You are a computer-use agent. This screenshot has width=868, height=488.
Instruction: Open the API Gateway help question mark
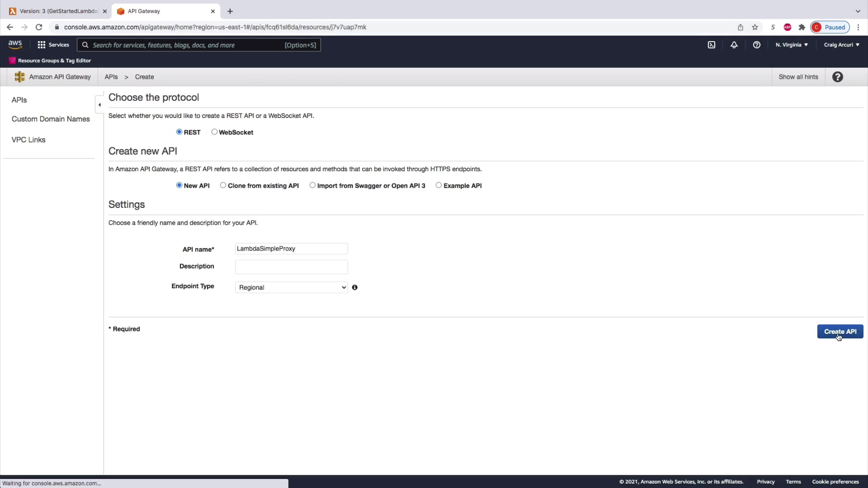pos(837,77)
